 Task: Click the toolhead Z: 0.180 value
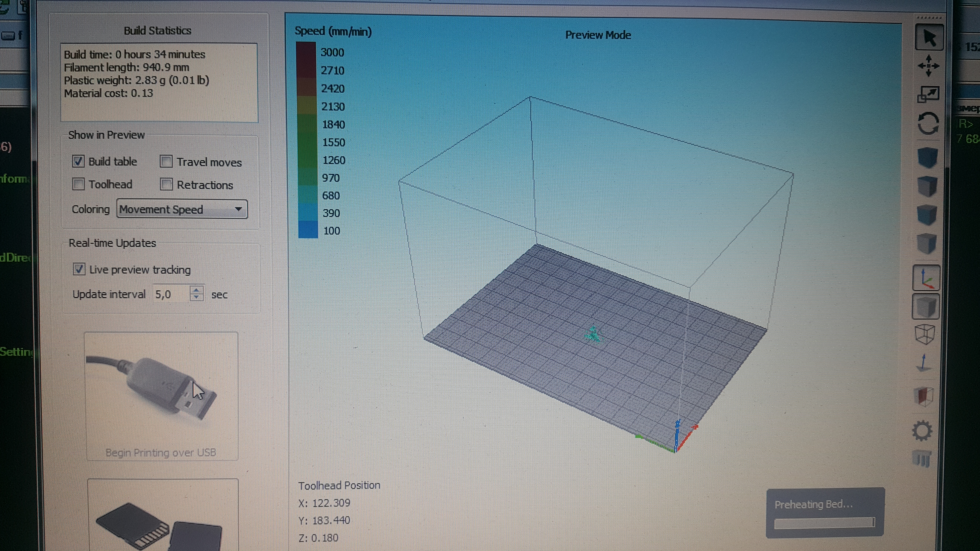(x=318, y=538)
